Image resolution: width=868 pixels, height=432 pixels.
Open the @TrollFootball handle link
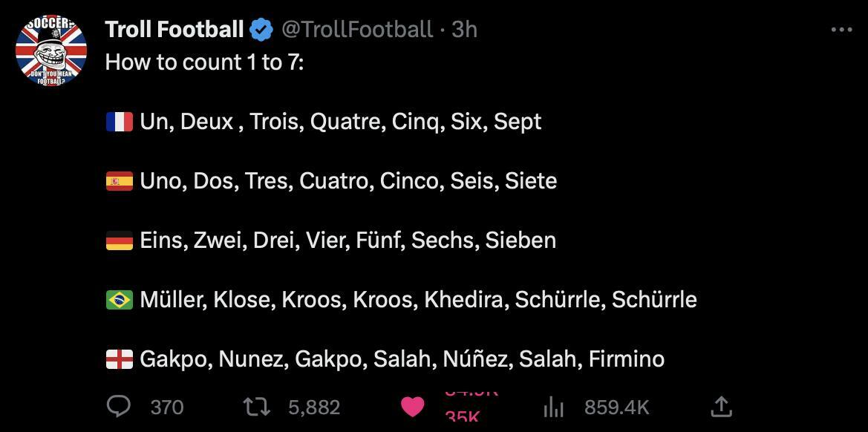(356, 30)
